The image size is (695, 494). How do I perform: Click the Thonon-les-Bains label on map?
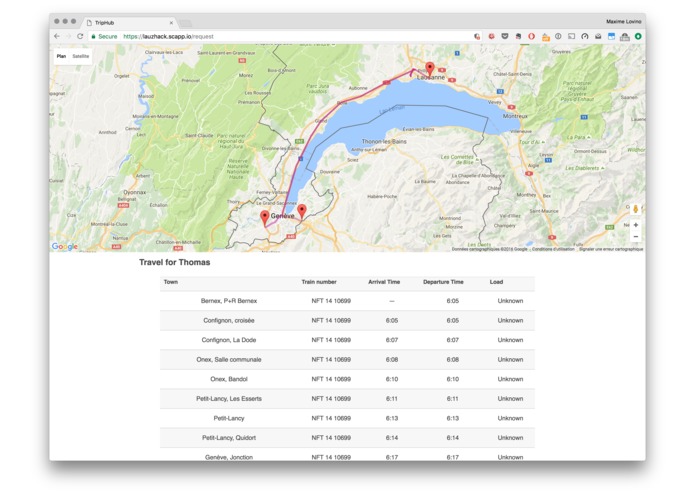pyautogui.click(x=384, y=141)
